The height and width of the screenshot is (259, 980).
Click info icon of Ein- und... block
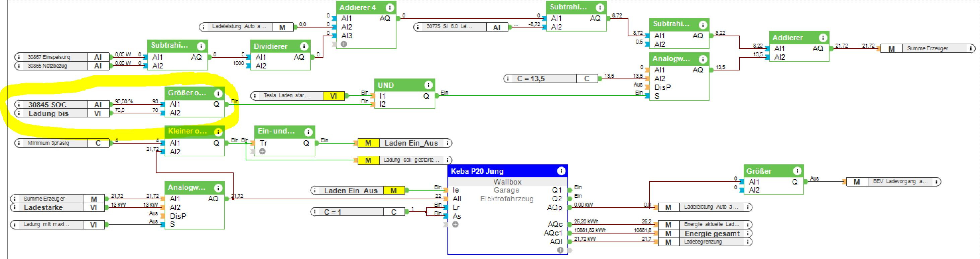click(308, 132)
